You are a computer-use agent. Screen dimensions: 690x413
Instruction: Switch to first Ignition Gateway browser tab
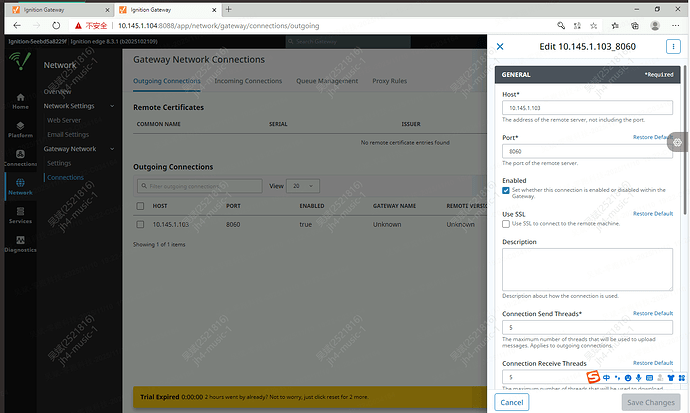(59, 10)
